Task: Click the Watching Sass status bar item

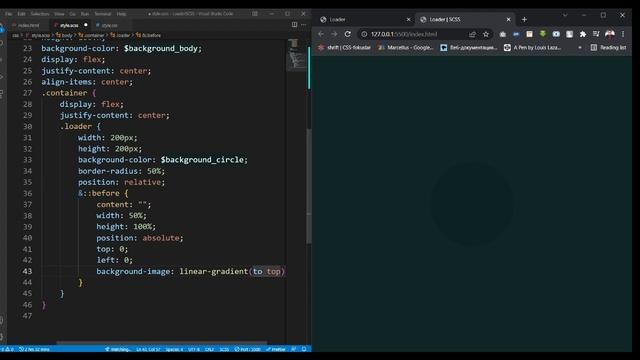Action: click(118, 349)
